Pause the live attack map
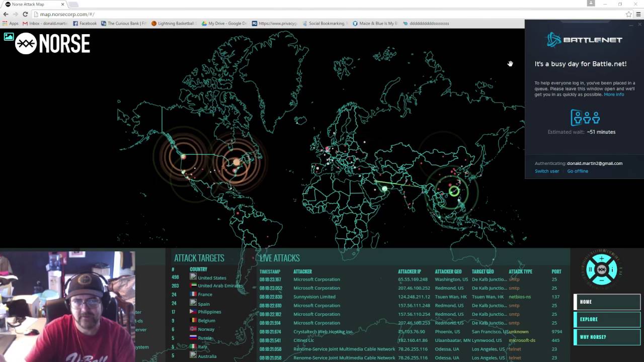644x362 pixels. tap(591, 269)
